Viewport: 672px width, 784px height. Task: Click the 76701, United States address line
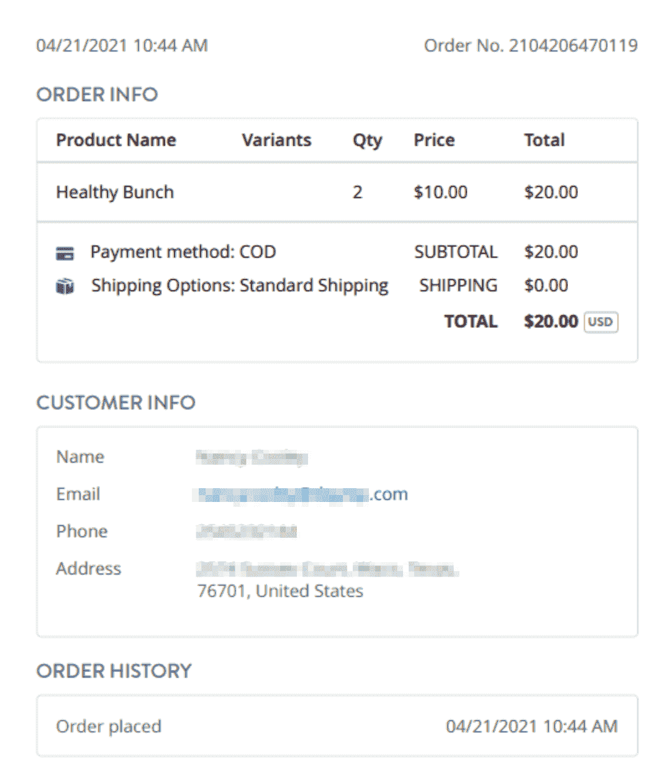279,591
